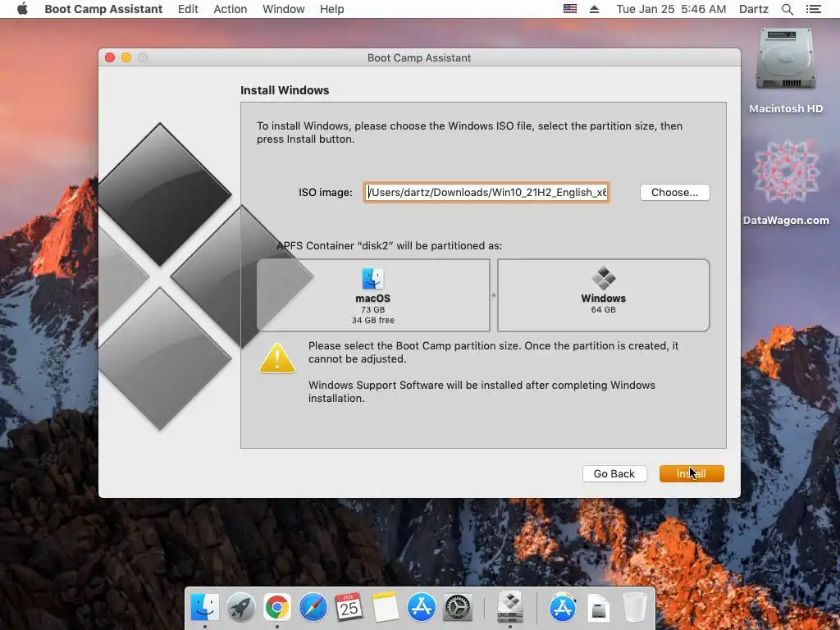Open Finder from the Dock
The width and height of the screenshot is (840, 630).
coord(204,607)
